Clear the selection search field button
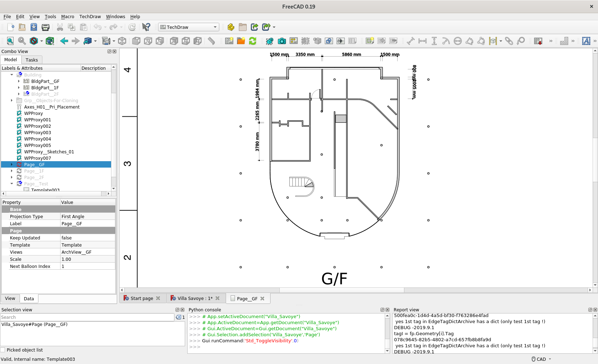Viewport: 598px width, 364px height. [179, 317]
